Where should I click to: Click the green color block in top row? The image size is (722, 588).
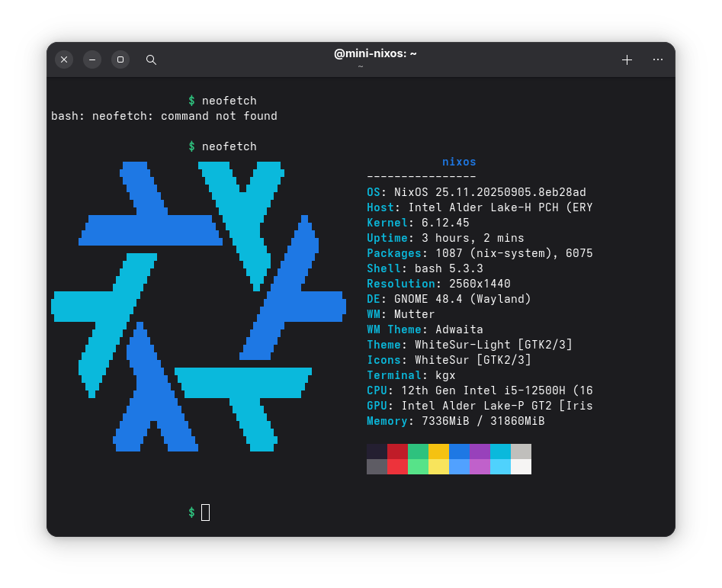click(418, 451)
